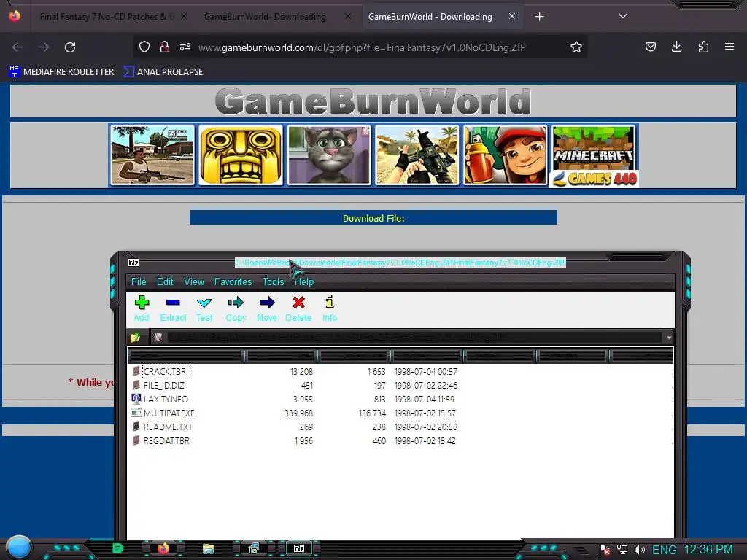Click the Add toolbar button in 7-Zip
This screenshot has height=560, width=747.
142,308
